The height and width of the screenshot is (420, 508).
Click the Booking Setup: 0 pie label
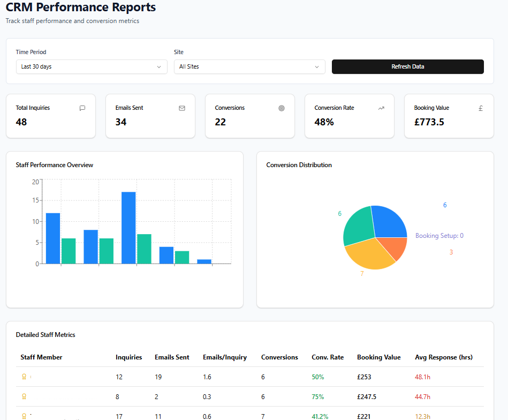tap(439, 236)
